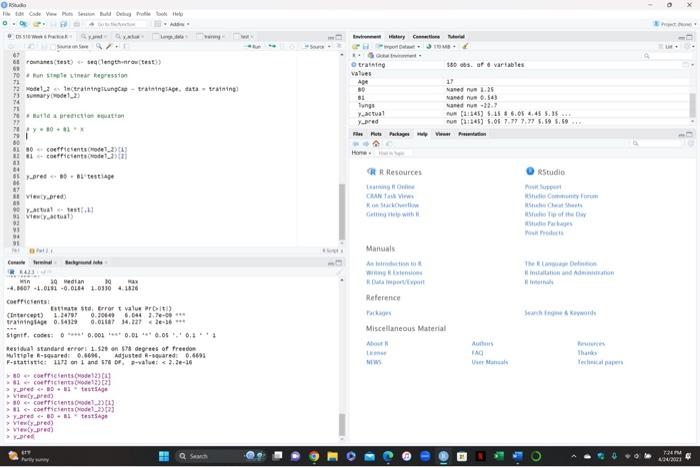Open Word from the taskbar
Viewport: 700px width, 468px height.
point(517,456)
